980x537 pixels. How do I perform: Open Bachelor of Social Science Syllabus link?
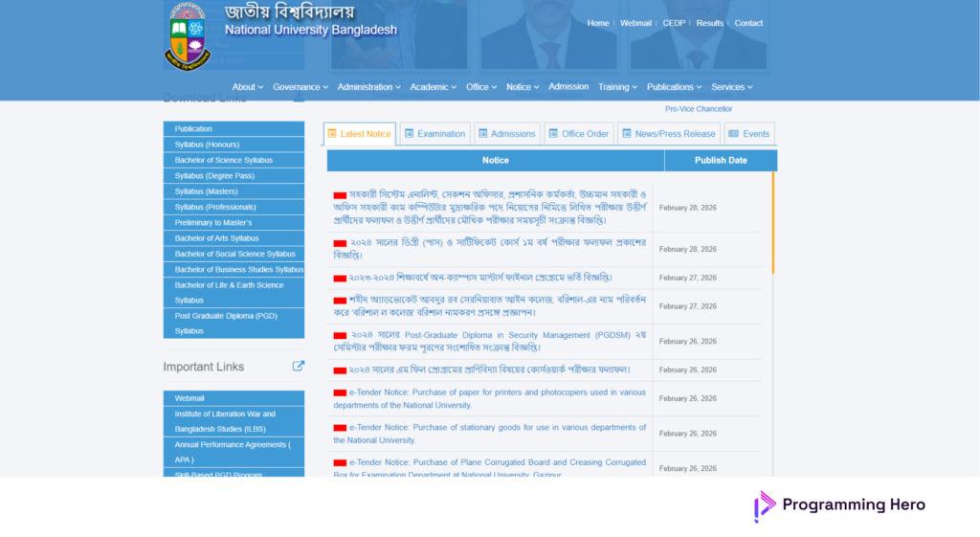(234, 254)
